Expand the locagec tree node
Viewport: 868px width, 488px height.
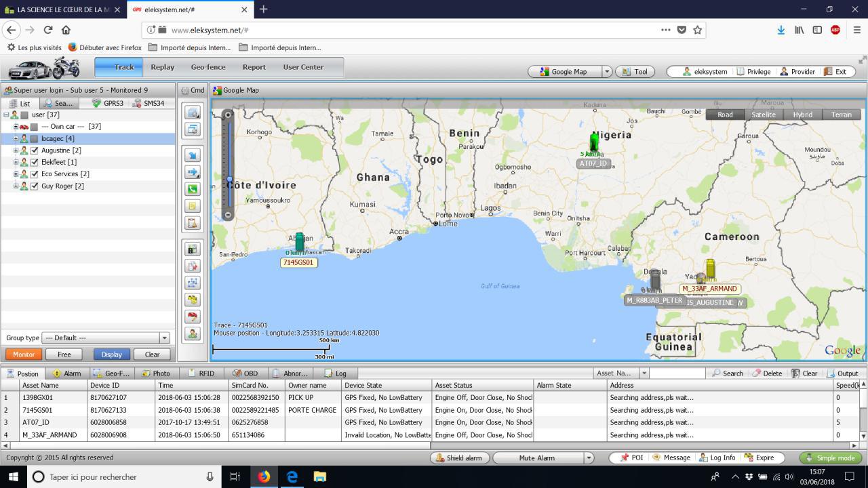(x=16, y=138)
